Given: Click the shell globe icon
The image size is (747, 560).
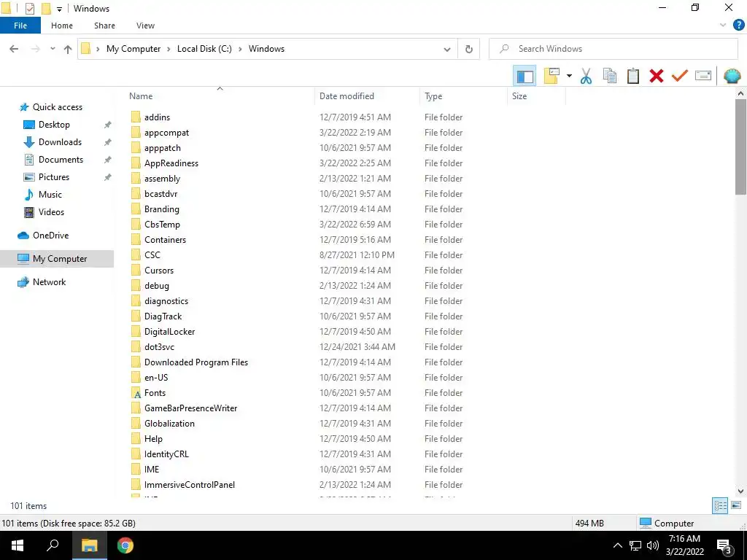Looking at the screenshot, I should pyautogui.click(x=732, y=76).
